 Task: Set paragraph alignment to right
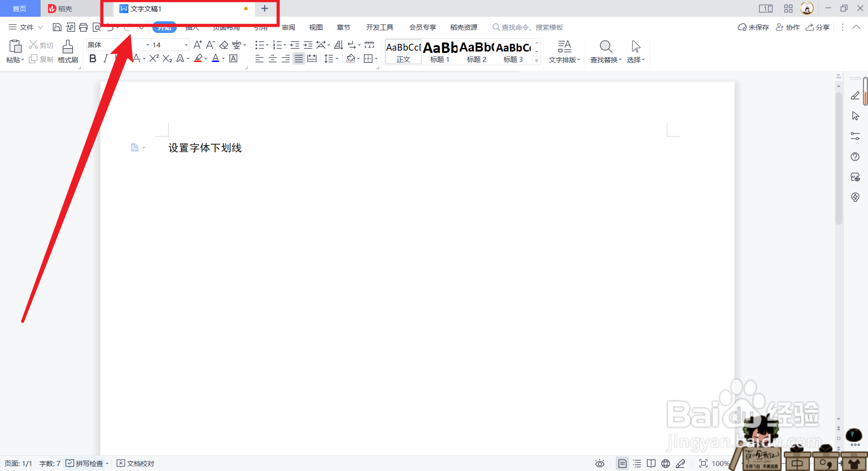286,59
